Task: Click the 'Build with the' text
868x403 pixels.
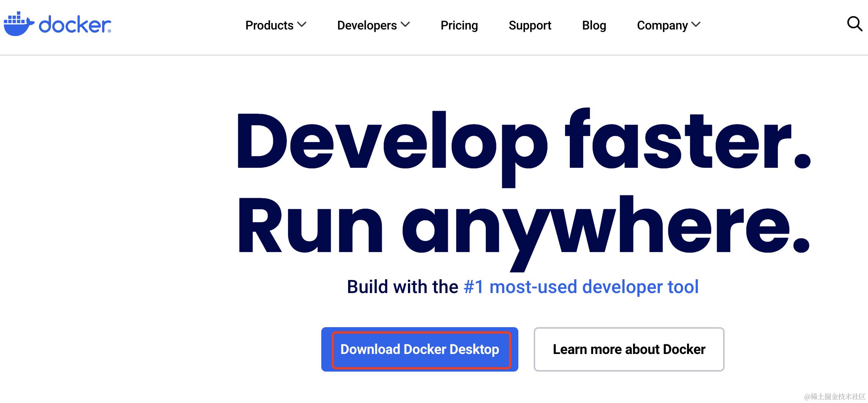Action: [403, 287]
